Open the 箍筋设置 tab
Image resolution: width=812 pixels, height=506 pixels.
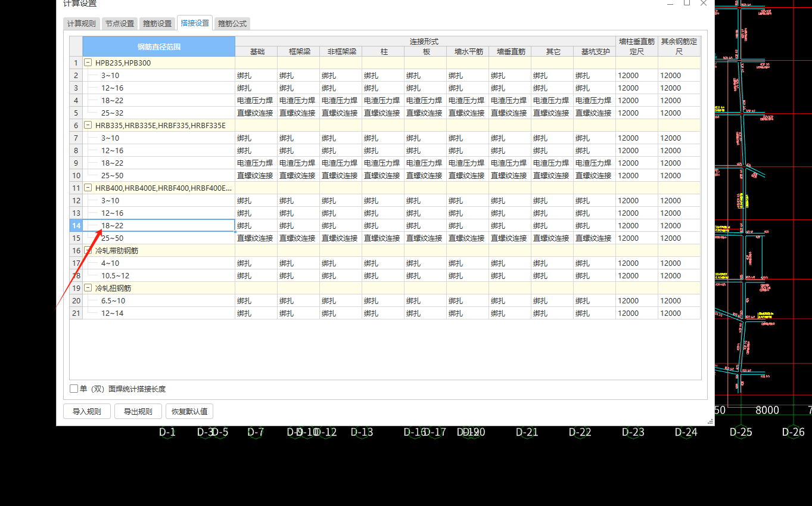[x=157, y=24]
